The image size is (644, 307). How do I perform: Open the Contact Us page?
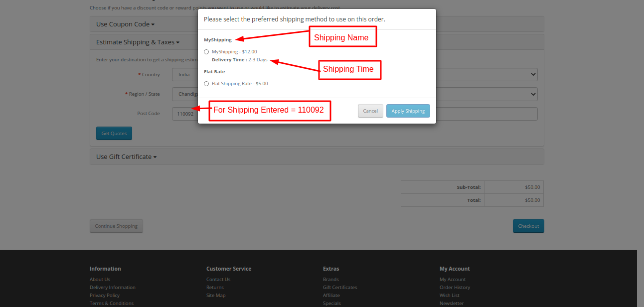tap(218, 279)
